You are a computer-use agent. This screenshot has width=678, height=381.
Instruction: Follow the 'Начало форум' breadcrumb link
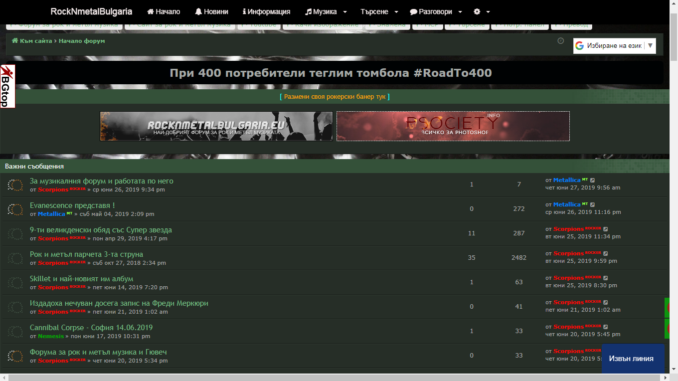coord(82,41)
